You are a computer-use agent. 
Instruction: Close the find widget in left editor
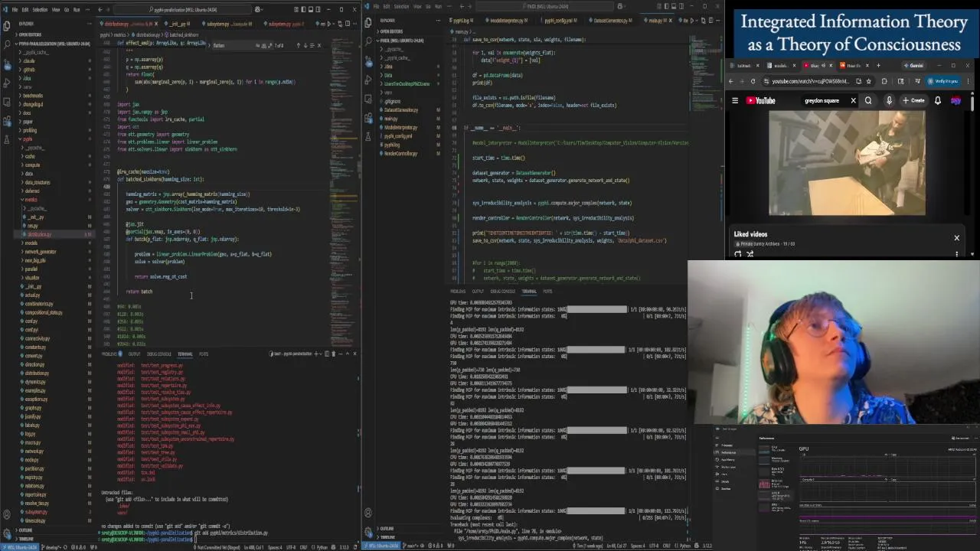tap(319, 45)
